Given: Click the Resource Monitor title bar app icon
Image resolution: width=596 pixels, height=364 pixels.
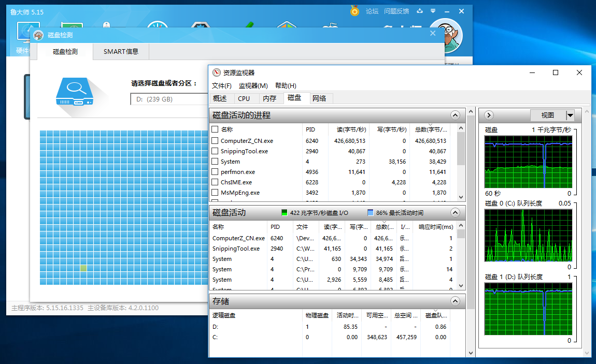Looking at the screenshot, I should pos(217,73).
